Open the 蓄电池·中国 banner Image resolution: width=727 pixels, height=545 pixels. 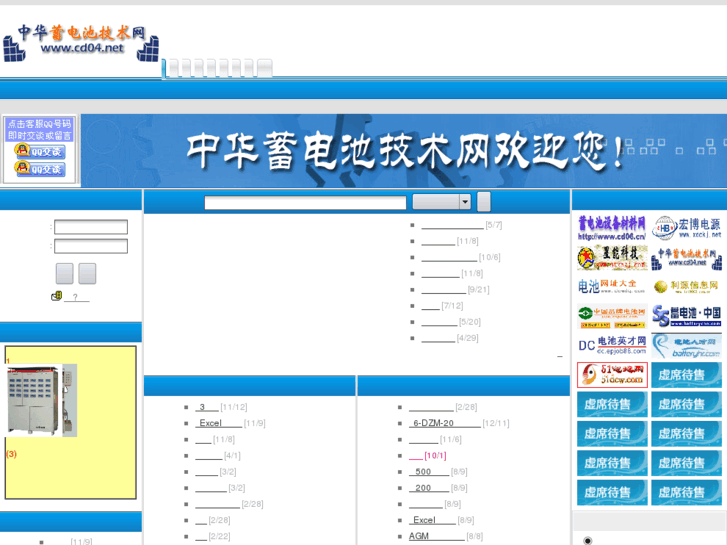pos(687,316)
